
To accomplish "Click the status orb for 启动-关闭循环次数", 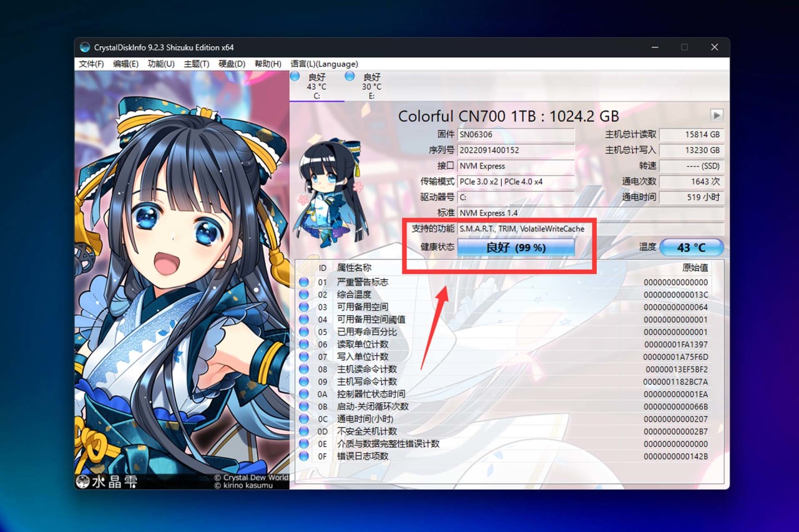I will click(304, 407).
